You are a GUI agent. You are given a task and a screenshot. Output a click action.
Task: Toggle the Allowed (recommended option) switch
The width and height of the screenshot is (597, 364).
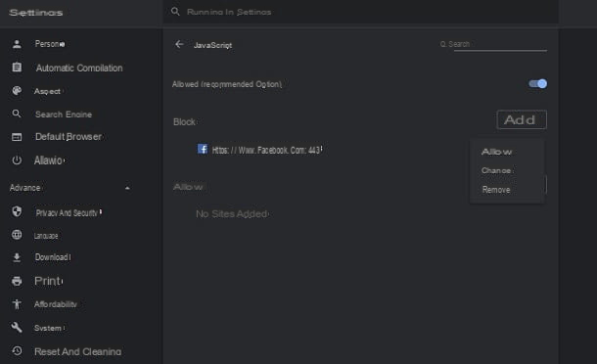point(537,84)
